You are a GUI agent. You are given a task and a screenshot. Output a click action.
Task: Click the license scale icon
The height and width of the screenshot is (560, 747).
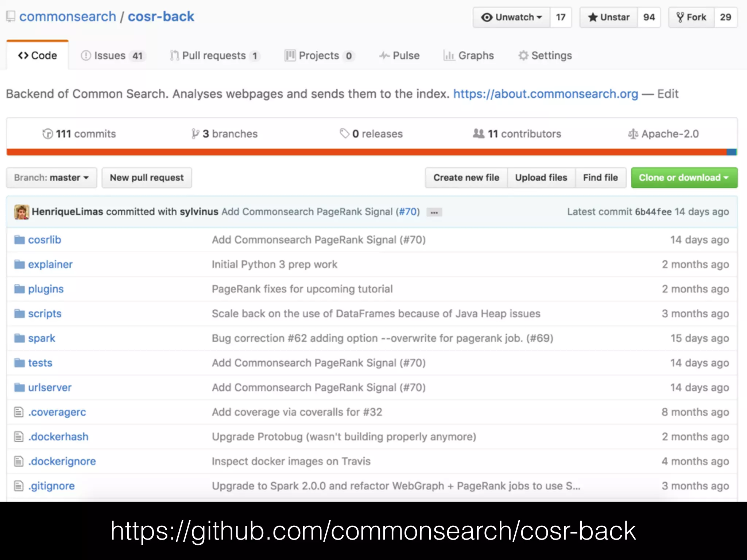tap(633, 134)
